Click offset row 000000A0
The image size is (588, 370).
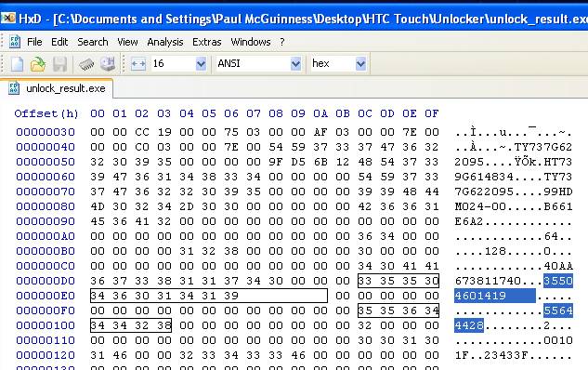tap(46, 236)
